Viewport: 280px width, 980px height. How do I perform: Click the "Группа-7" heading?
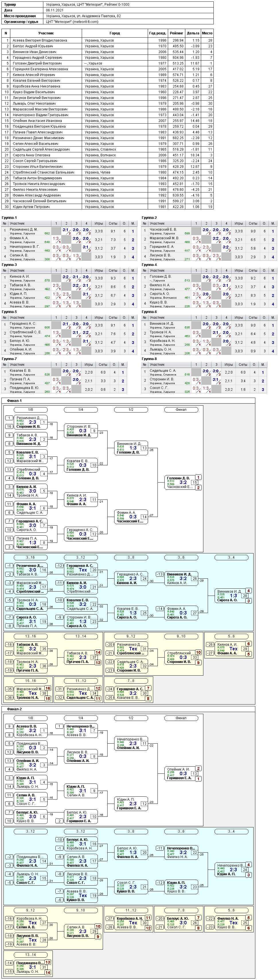pyautogui.click(x=9, y=359)
